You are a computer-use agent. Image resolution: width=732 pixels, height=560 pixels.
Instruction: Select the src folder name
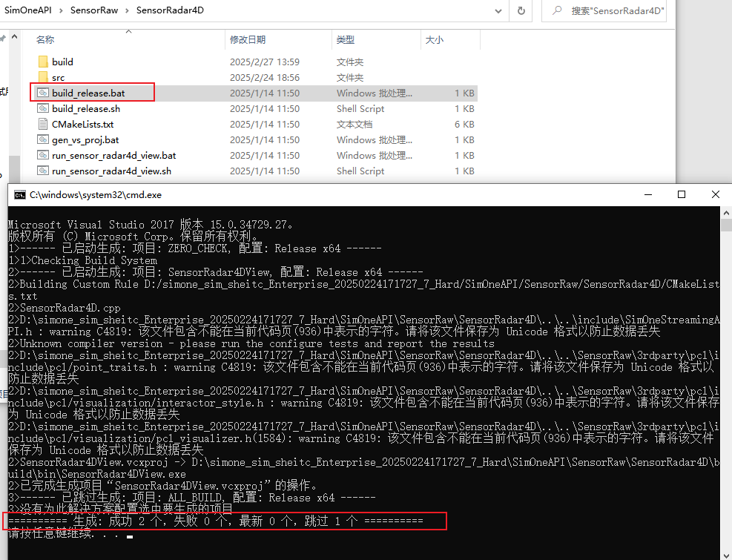click(x=59, y=78)
